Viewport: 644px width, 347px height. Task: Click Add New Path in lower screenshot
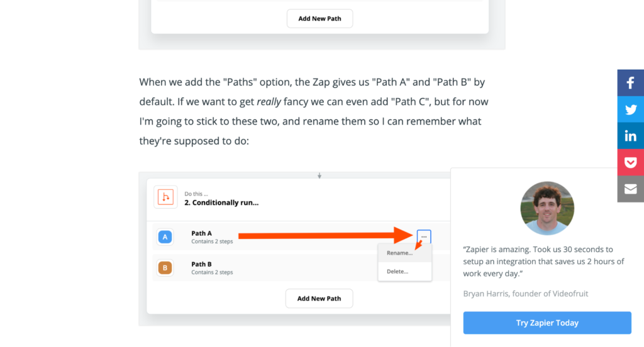pos(319,299)
